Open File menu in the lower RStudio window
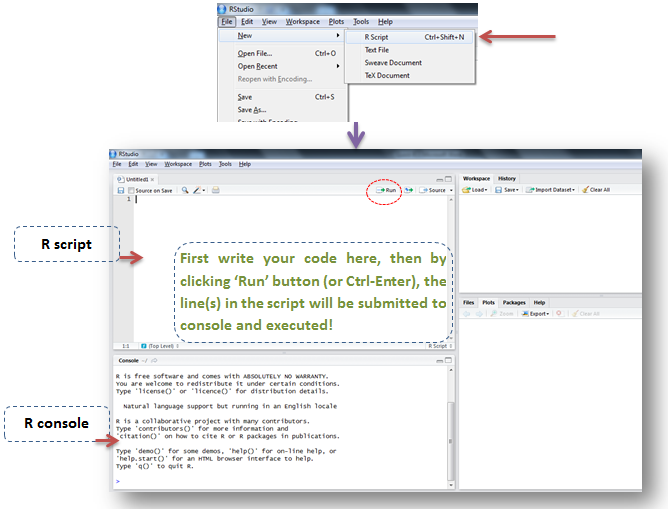 117,164
